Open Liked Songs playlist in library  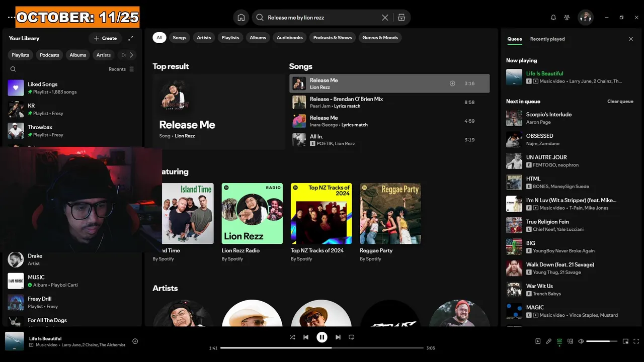point(72,88)
